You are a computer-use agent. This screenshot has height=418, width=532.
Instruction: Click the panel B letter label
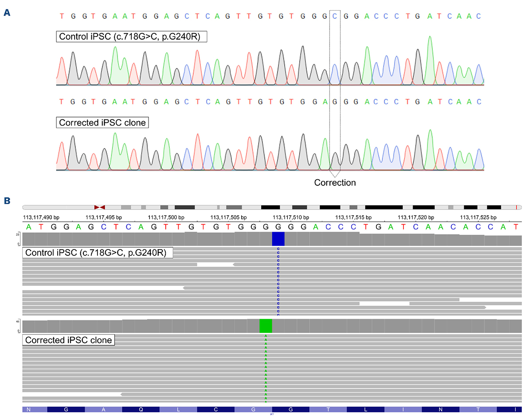click(x=7, y=201)
